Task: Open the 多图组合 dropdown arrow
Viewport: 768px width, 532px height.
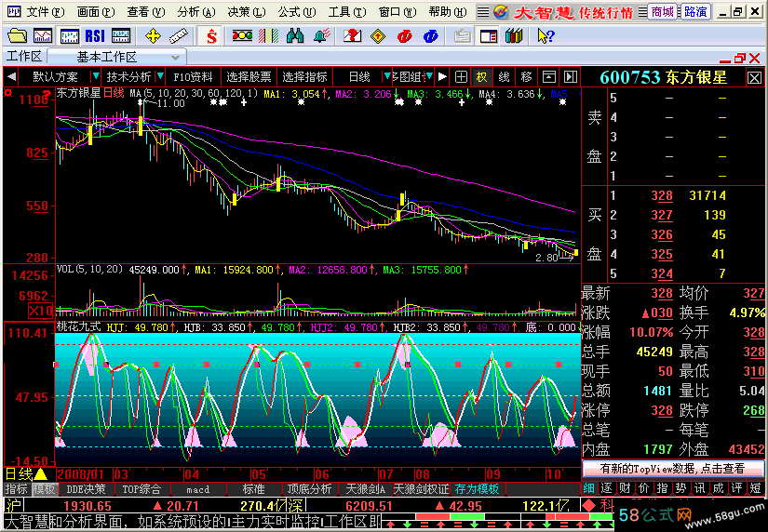Action: coord(429,76)
